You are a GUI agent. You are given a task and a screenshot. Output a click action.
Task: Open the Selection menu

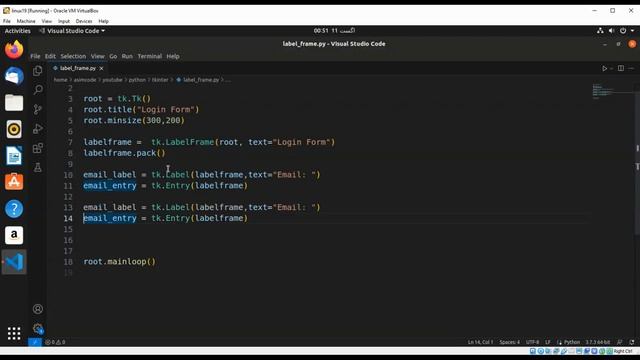[x=73, y=56]
